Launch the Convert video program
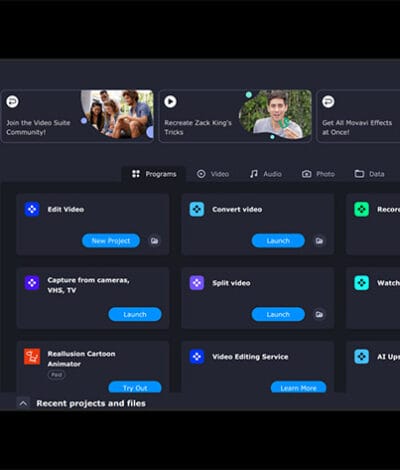 click(278, 241)
